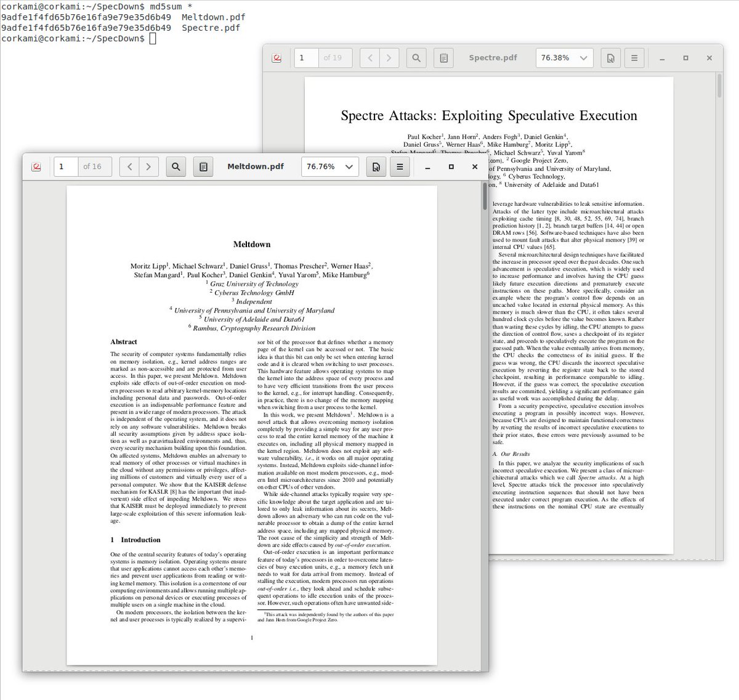Maximize the Spectre.pdf window

pyautogui.click(x=685, y=59)
